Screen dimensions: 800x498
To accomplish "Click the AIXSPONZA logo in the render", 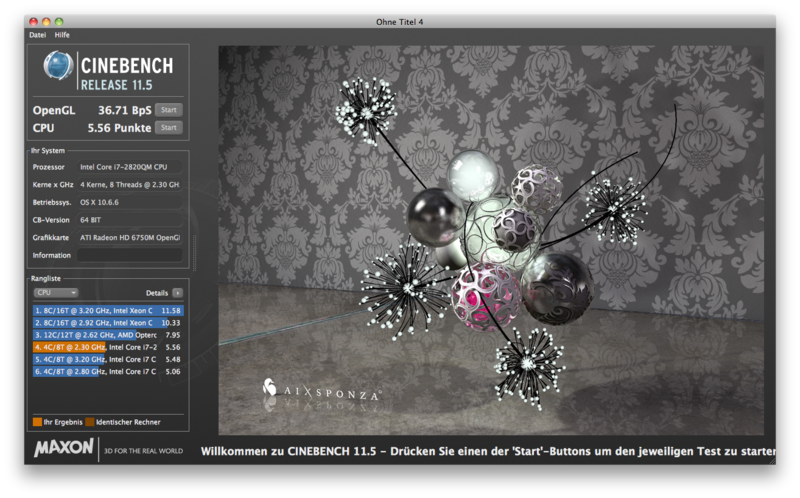I will point(321,391).
